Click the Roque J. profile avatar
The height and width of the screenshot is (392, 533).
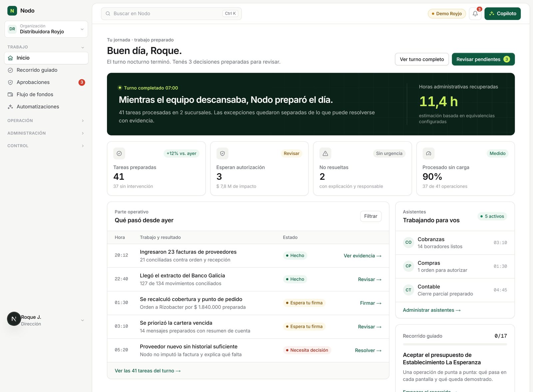pos(14,319)
